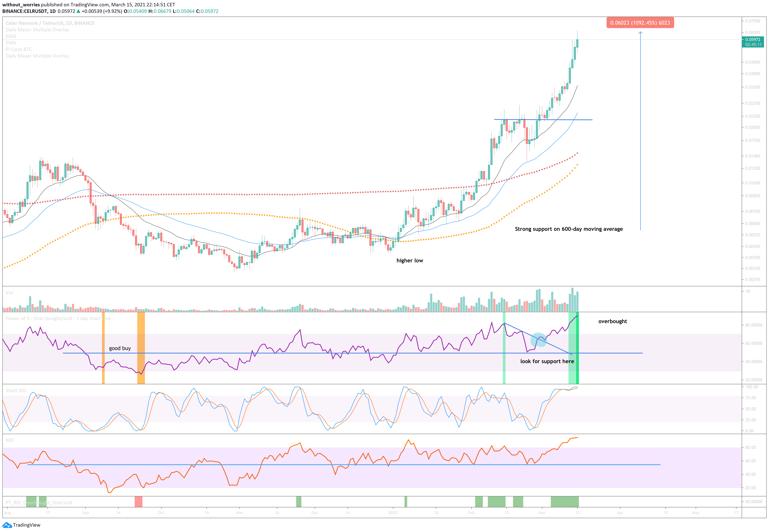Click the green 0.05972 current price tag
Viewport: 769px width, 532px height.
(753, 42)
